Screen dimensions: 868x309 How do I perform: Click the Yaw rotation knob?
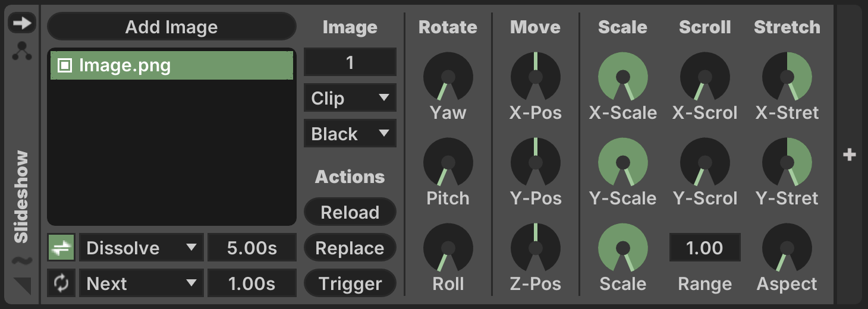[x=448, y=77]
